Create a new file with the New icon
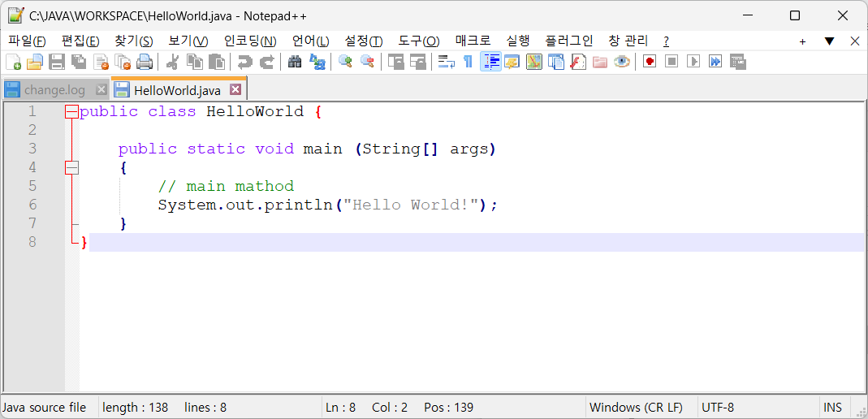The image size is (868, 419). click(x=13, y=62)
